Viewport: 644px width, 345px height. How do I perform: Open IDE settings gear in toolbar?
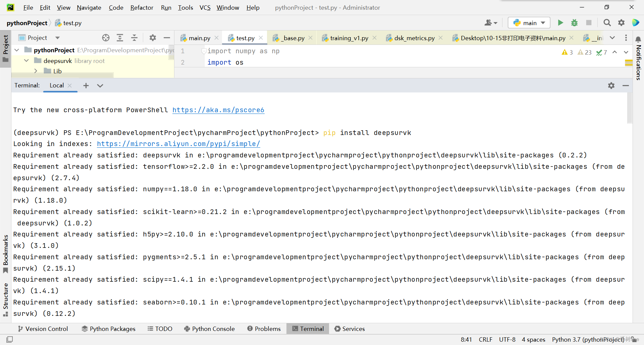point(621,23)
